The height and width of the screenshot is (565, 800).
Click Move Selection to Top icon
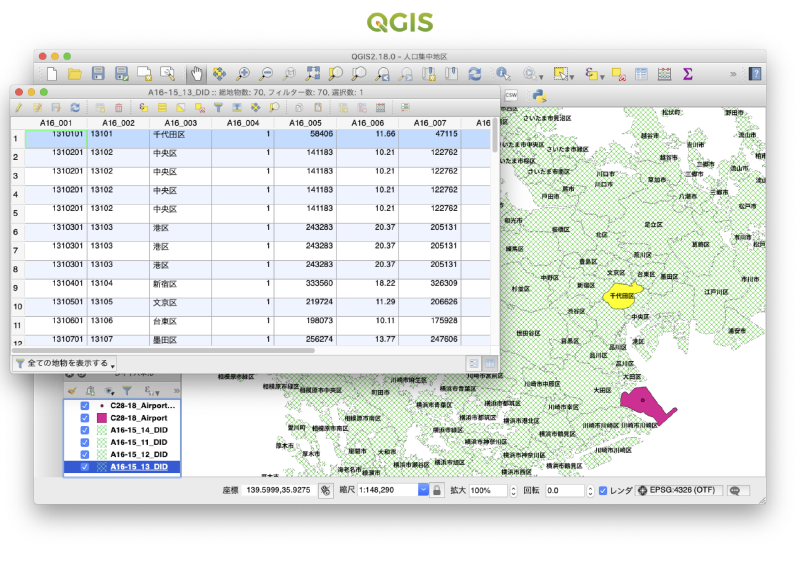[x=237, y=108]
